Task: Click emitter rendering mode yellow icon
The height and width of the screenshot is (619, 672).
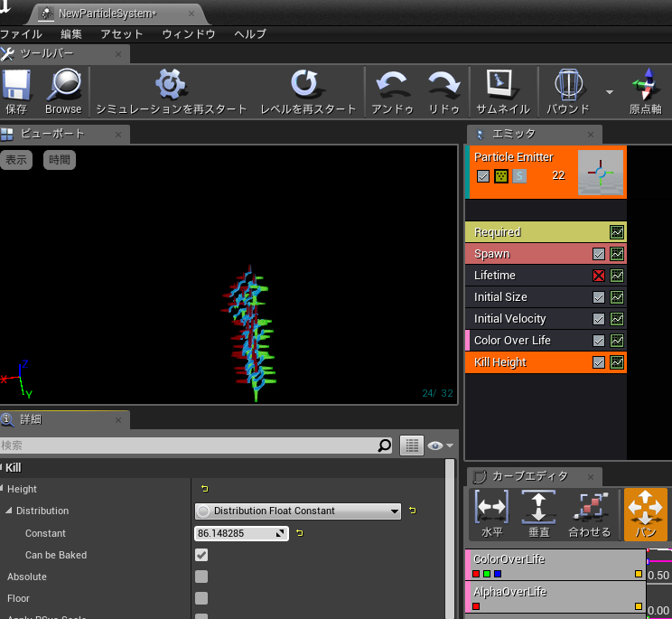Action: click(501, 175)
